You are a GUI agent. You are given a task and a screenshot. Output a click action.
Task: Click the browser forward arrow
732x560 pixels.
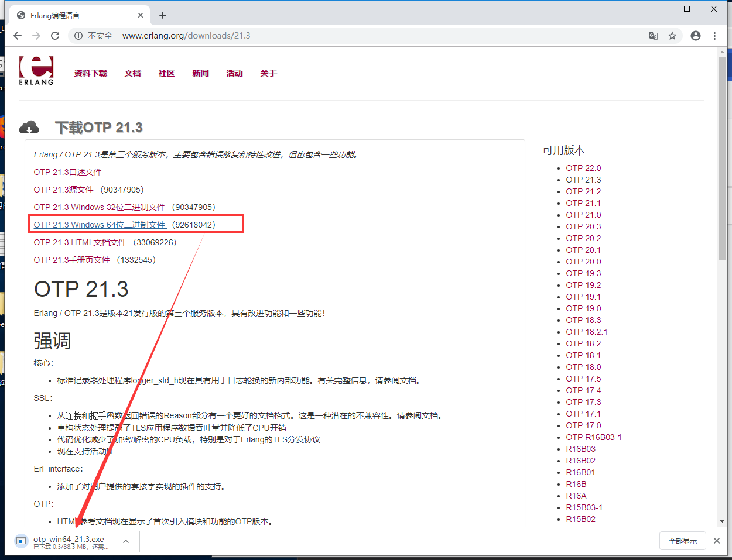click(x=36, y=36)
